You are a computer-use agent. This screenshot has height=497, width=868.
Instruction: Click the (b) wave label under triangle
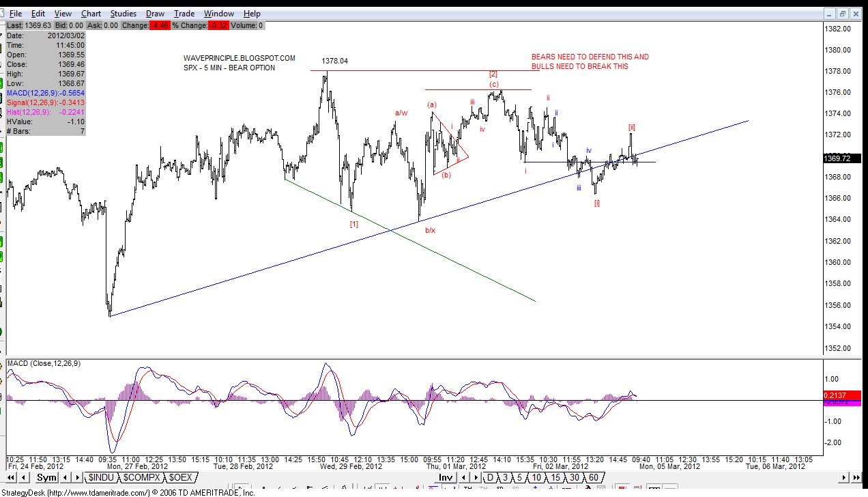(446, 175)
